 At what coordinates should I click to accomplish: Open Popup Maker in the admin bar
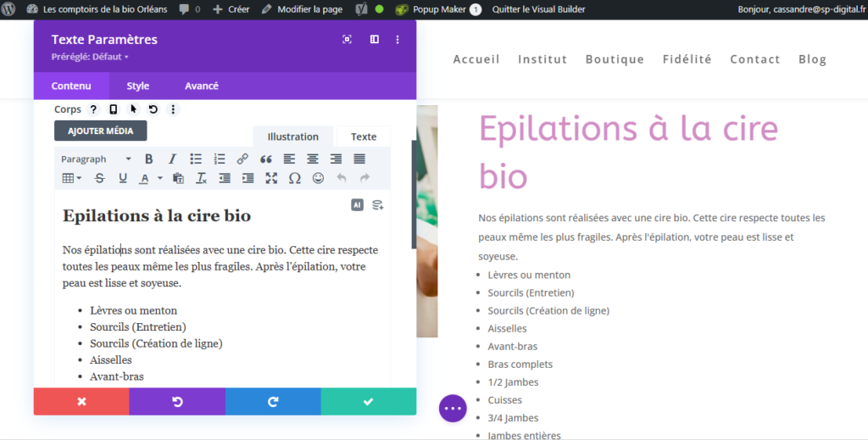[438, 9]
